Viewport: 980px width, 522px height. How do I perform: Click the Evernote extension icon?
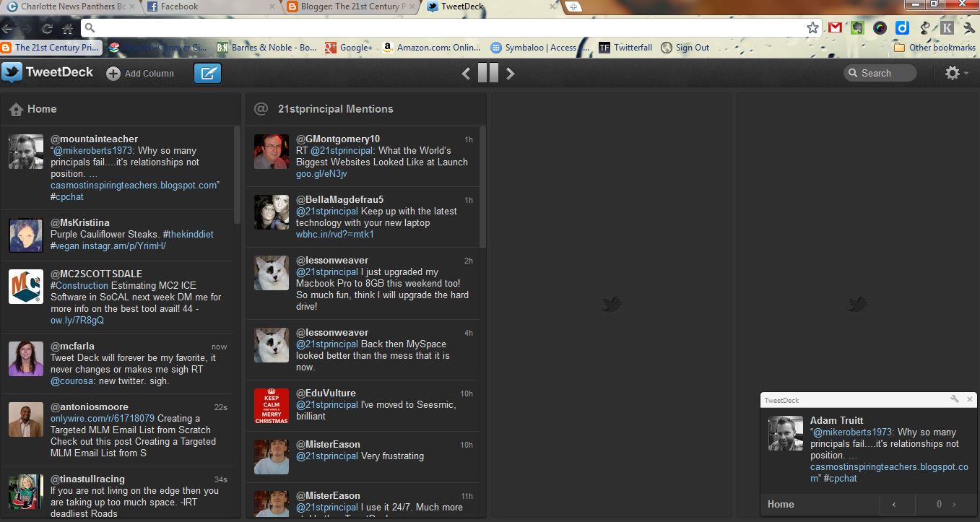click(857, 28)
